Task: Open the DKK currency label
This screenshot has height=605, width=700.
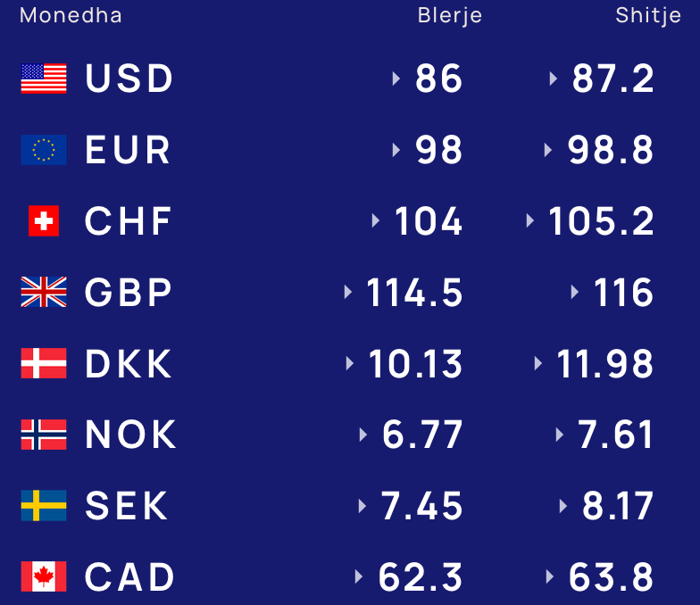Action: pos(129,364)
